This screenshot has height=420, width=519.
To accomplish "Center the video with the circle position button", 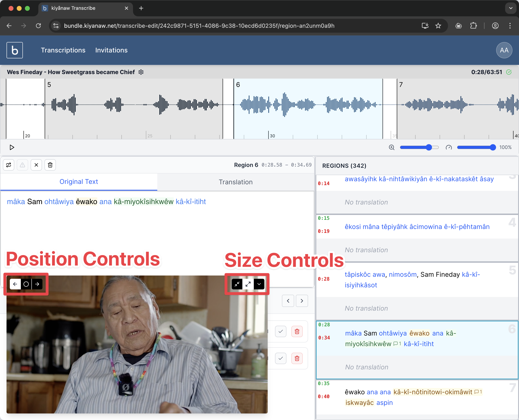I will 26,284.
